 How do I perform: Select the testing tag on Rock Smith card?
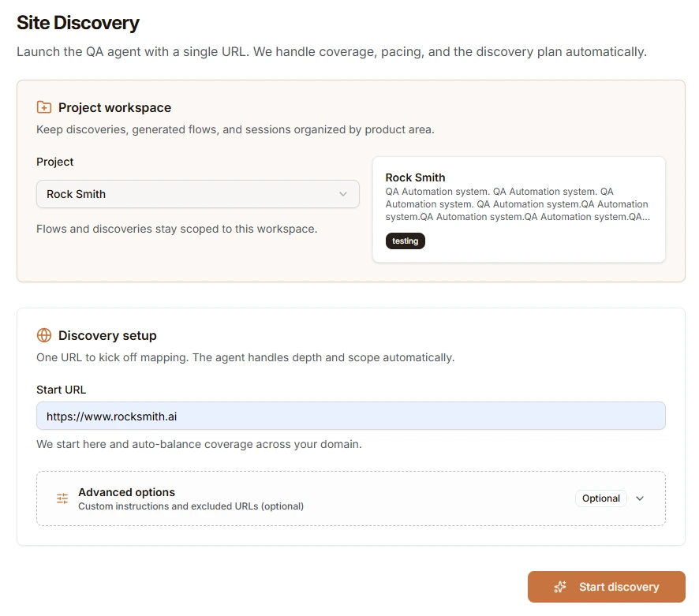click(x=405, y=241)
